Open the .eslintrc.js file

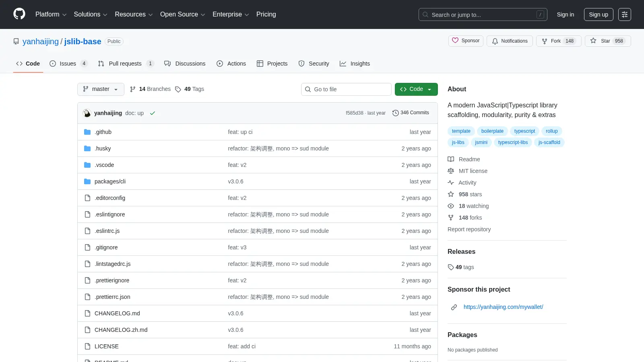click(x=107, y=231)
